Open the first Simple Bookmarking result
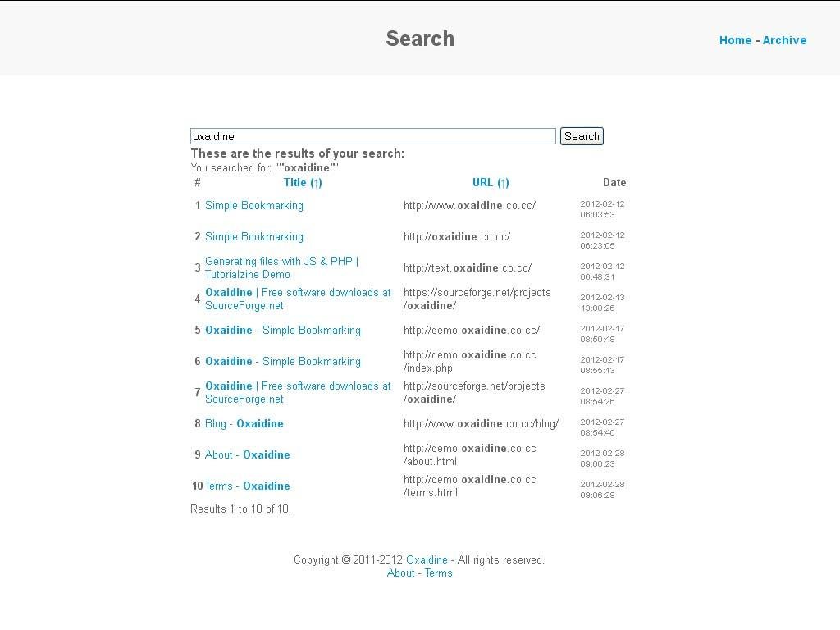840x630 pixels. (x=253, y=205)
